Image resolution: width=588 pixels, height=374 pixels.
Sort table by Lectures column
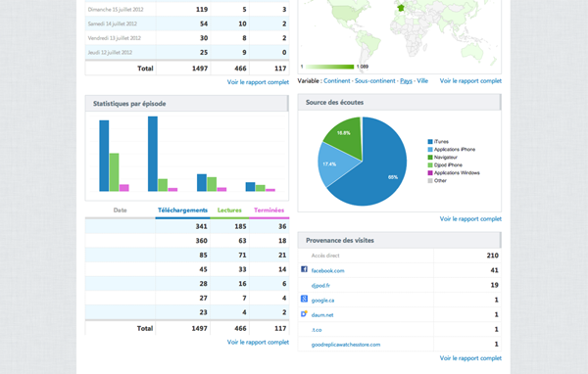pyautogui.click(x=229, y=210)
